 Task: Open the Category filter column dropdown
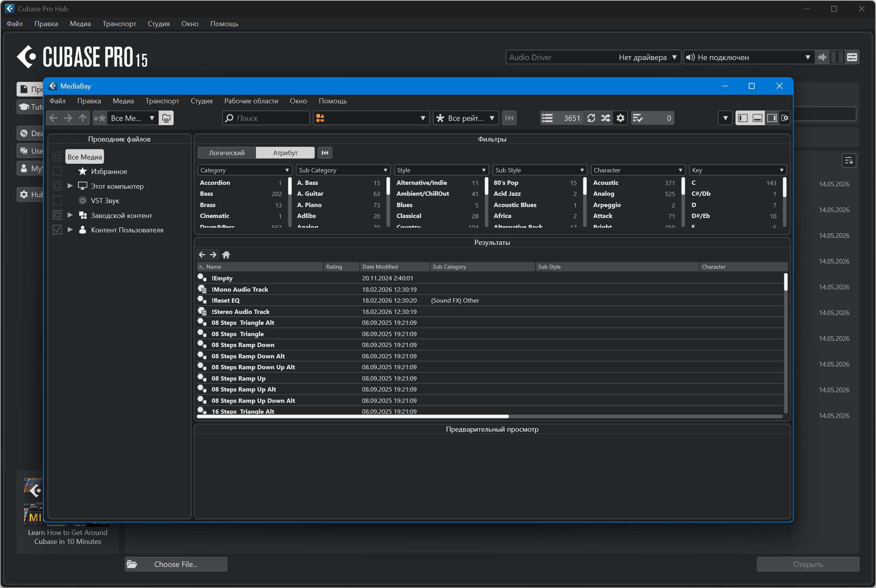[x=245, y=170]
